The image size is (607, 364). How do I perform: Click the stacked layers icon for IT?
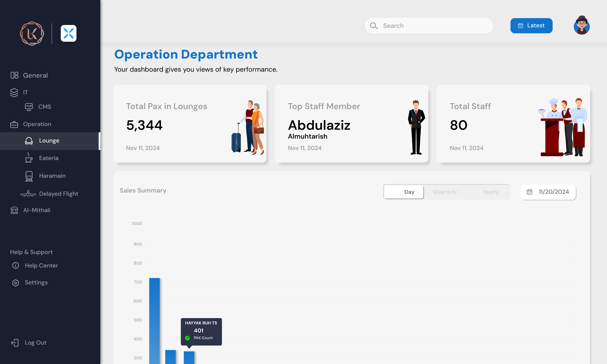pyautogui.click(x=14, y=92)
